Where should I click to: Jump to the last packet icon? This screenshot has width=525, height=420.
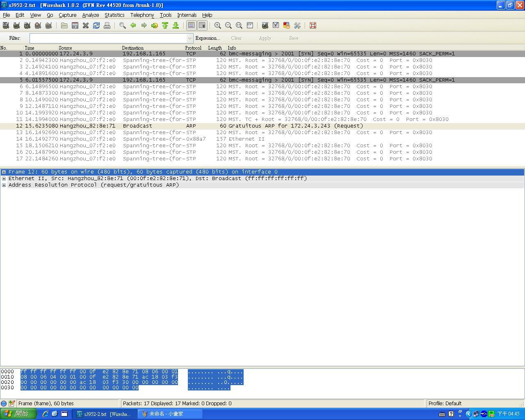coord(176,25)
